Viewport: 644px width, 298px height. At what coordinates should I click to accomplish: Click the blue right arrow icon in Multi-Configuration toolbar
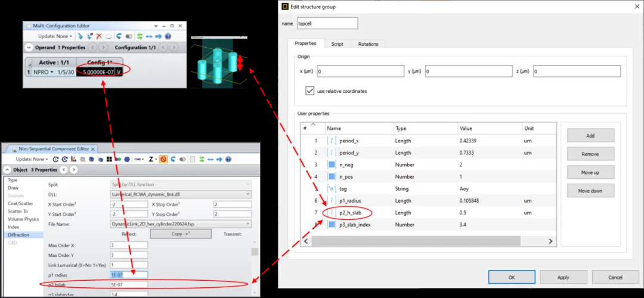[158, 36]
